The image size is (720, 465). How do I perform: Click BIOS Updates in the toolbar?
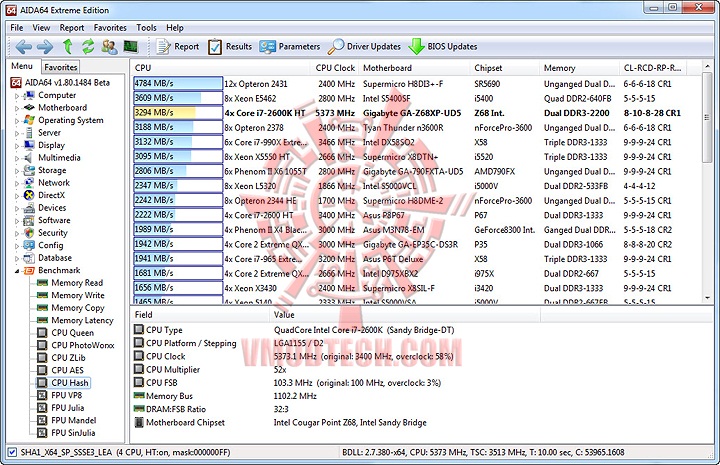(x=443, y=46)
